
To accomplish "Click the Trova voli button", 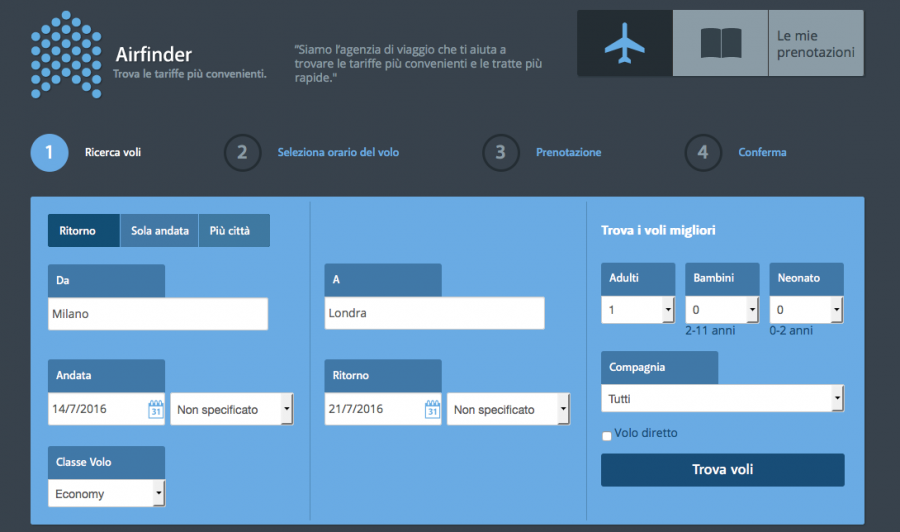I will pyautogui.click(x=723, y=469).
